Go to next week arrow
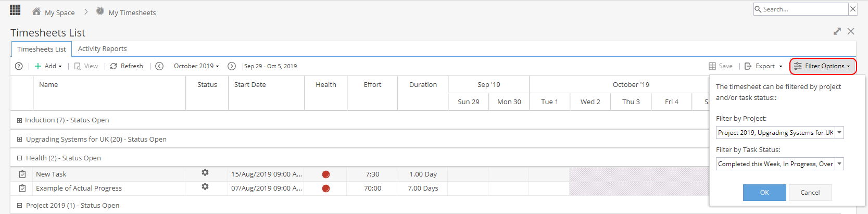This screenshot has height=214, width=868. (x=232, y=66)
